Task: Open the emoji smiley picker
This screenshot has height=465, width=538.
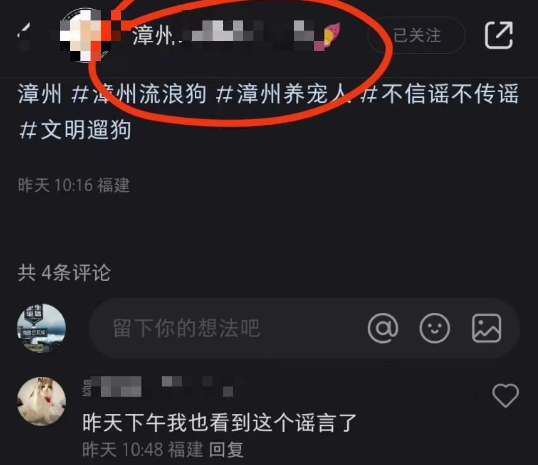Action: 435,328
